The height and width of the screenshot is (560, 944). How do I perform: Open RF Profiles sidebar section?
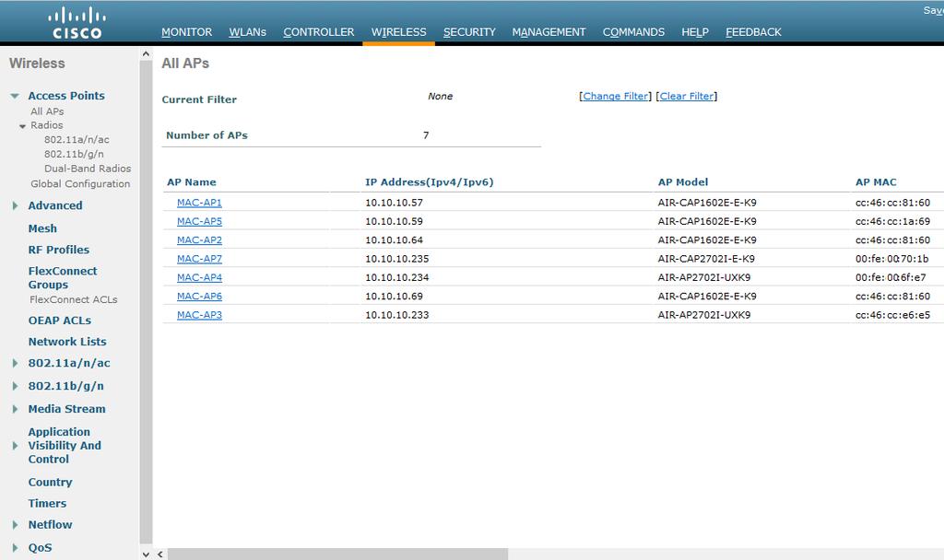click(58, 250)
